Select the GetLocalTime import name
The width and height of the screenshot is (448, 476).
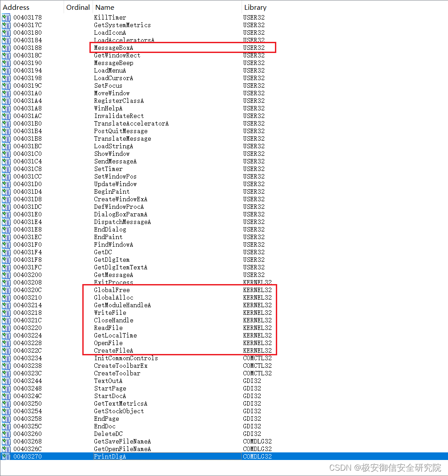pos(115,335)
